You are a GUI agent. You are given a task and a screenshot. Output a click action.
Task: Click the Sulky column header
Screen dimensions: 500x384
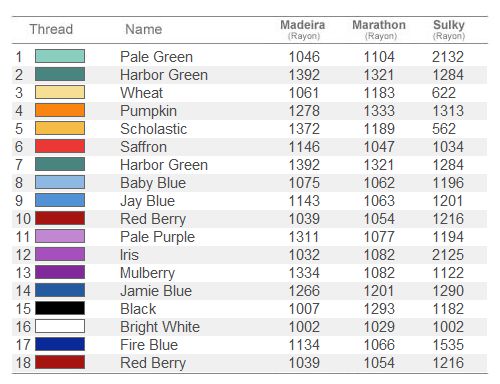pyautogui.click(x=449, y=29)
